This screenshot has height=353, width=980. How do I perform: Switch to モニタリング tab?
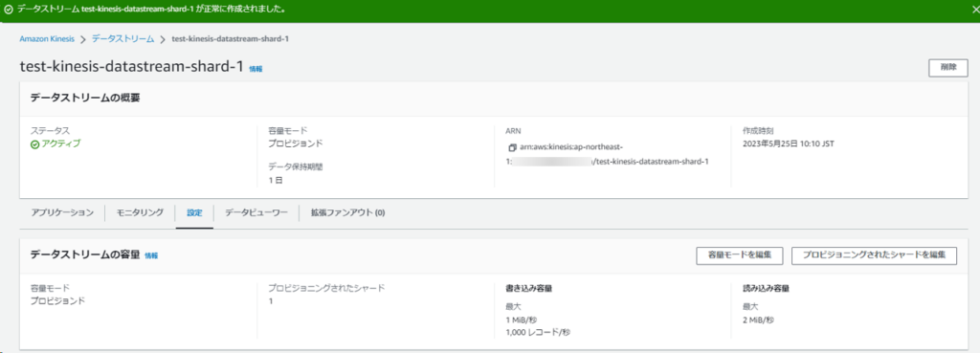pyautogui.click(x=140, y=213)
